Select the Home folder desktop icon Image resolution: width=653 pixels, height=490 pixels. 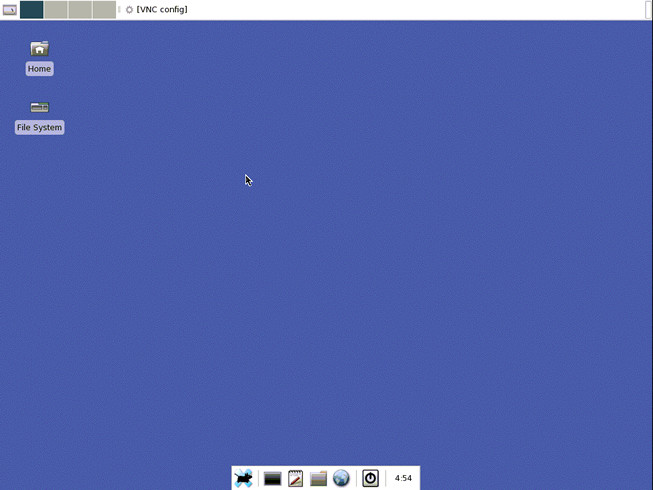click(39, 49)
